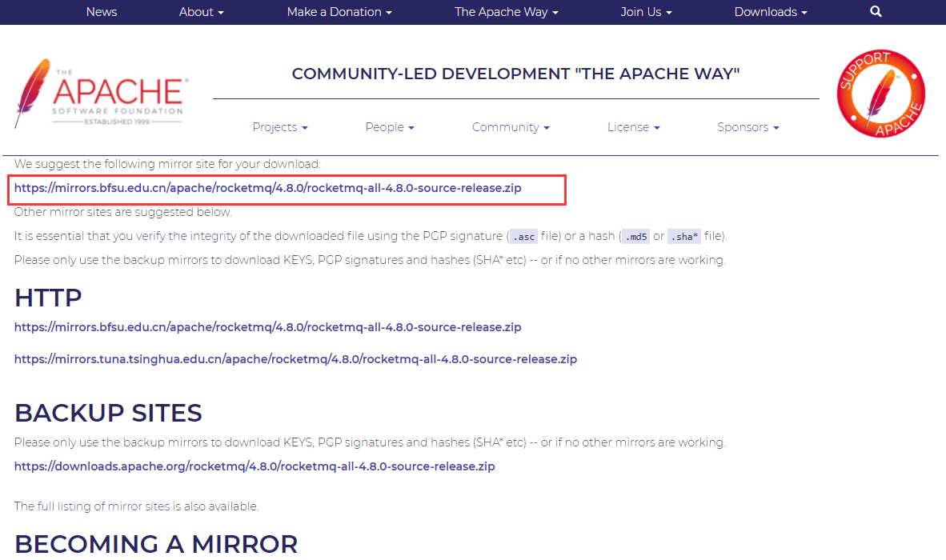
Task: Expand the Sponsors submenu
Action: coord(748,127)
